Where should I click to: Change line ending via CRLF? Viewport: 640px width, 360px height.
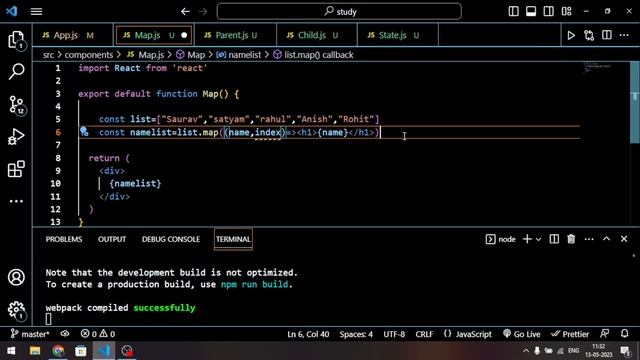pyautogui.click(x=424, y=334)
